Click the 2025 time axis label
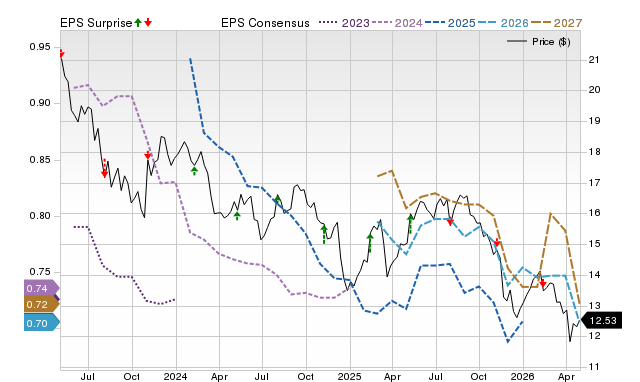Image resolution: width=640 pixels, height=382 pixels. coord(349,376)
